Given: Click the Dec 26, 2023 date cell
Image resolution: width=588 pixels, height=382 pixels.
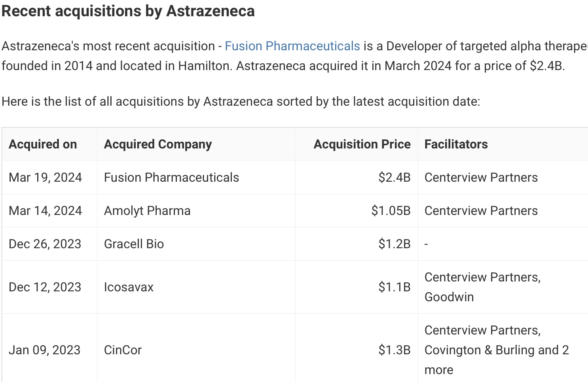Looking at the screenshot, I should click(x=45, y=244).
